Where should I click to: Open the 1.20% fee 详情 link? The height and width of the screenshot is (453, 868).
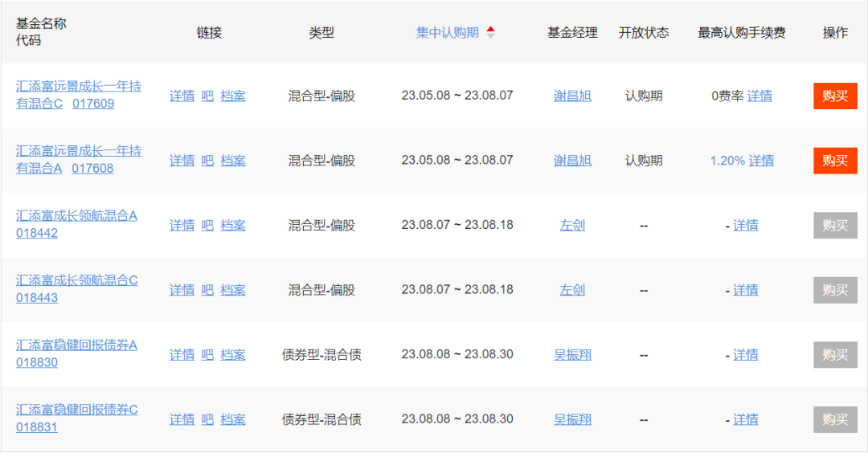click(761, 161)
